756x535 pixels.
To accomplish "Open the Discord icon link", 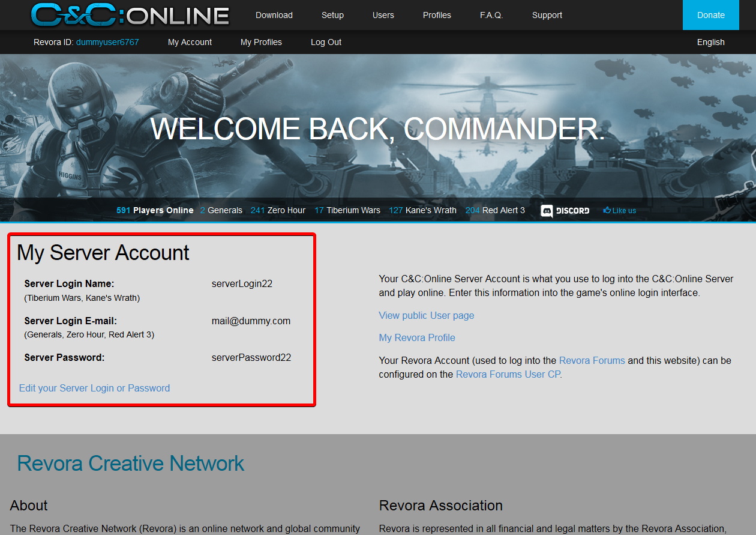I will tap(565, 211).
